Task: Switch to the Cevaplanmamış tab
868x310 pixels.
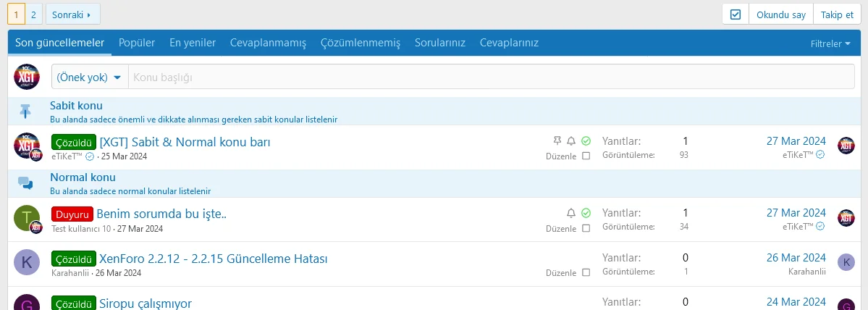Action: pos(268,43)
